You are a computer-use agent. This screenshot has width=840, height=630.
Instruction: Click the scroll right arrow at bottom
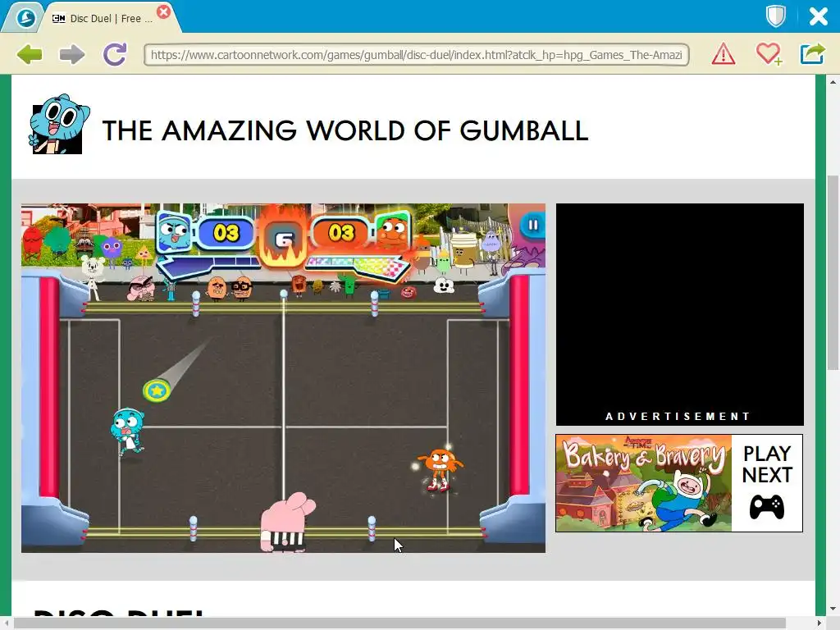819,623
